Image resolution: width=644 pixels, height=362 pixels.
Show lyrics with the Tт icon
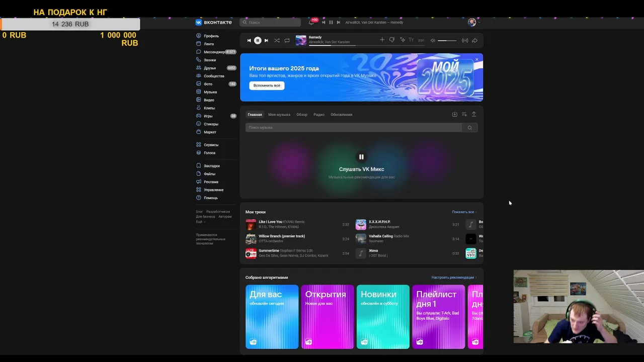411,40
